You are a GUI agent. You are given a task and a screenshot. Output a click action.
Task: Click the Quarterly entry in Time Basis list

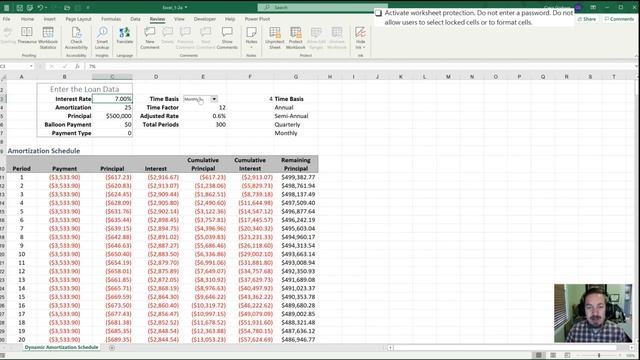tap(287, 124)
